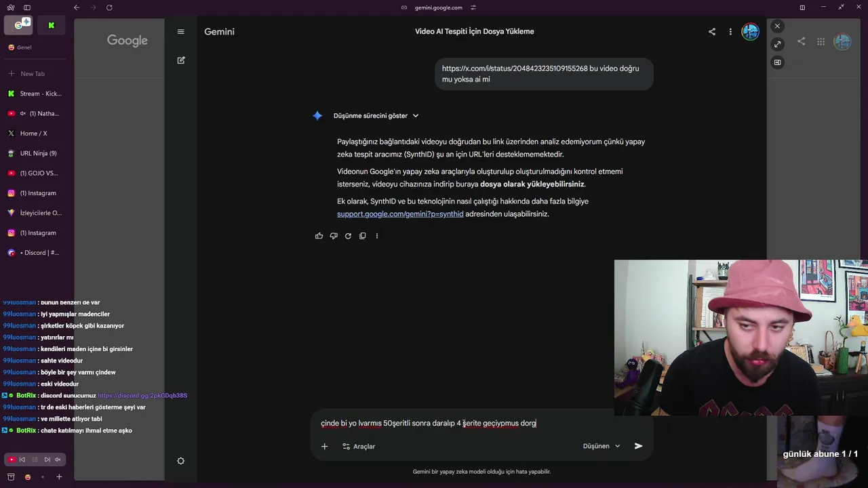This screenshot has width=868, height=488.
Task: Send the typed prompt
Action: [x=638, y=446]
